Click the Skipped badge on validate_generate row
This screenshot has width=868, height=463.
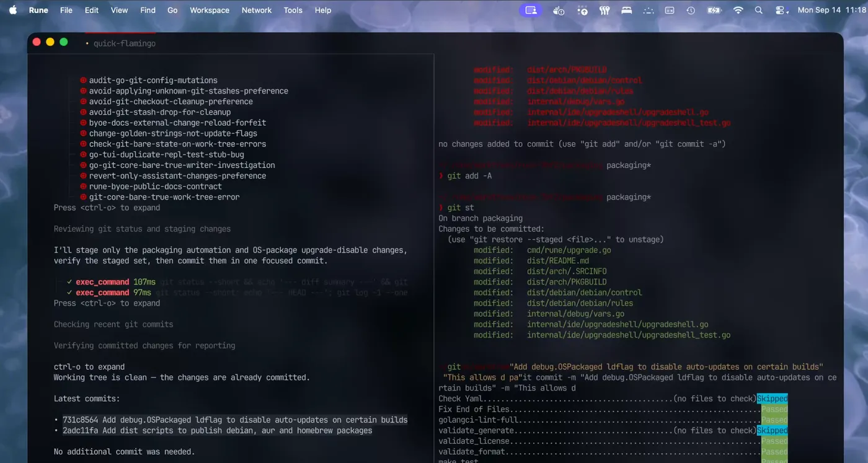click(772, 431)
